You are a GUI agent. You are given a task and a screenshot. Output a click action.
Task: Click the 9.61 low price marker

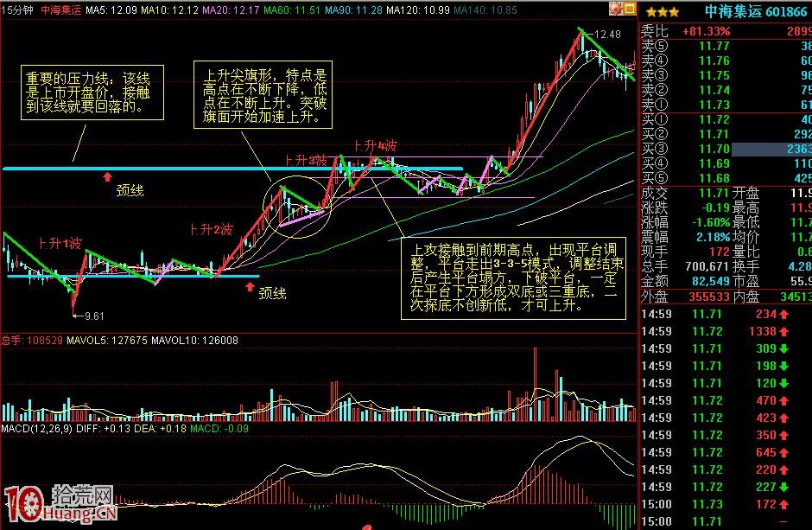[x=93, y=316]
